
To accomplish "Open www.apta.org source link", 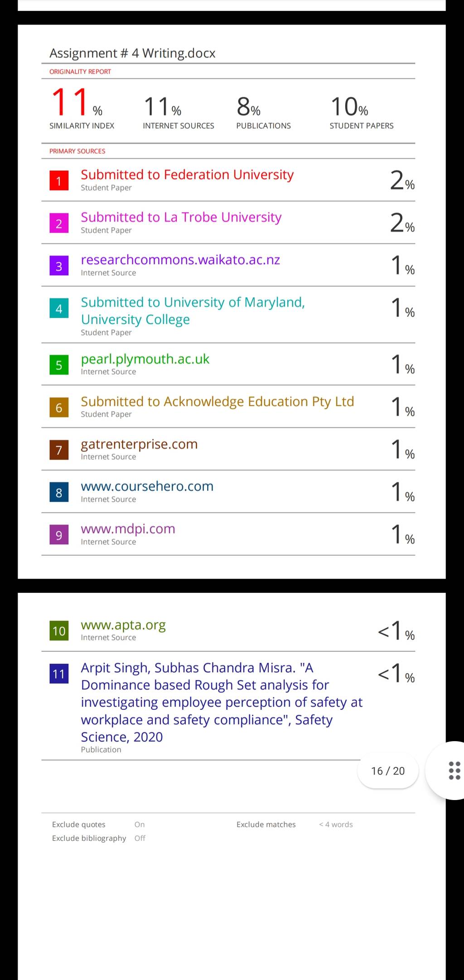I will [123, 625].
